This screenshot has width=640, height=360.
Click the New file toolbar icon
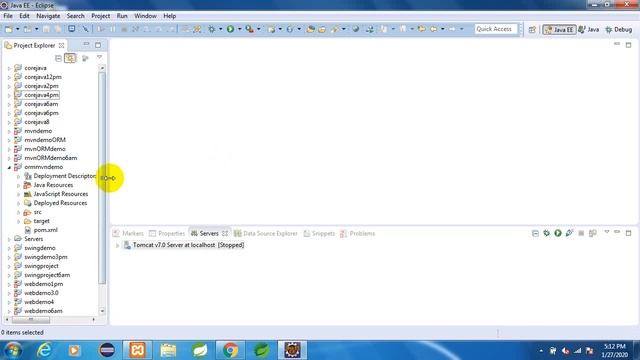(x=9, y=29)
